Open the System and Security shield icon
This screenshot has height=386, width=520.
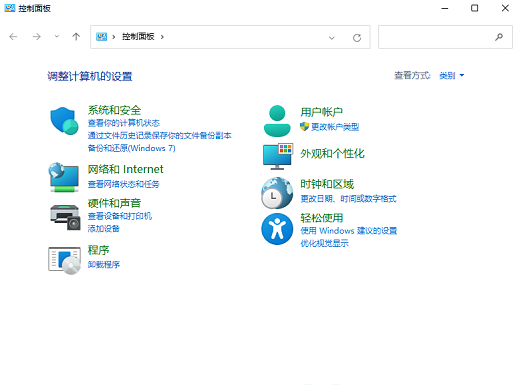click(64, 121)
